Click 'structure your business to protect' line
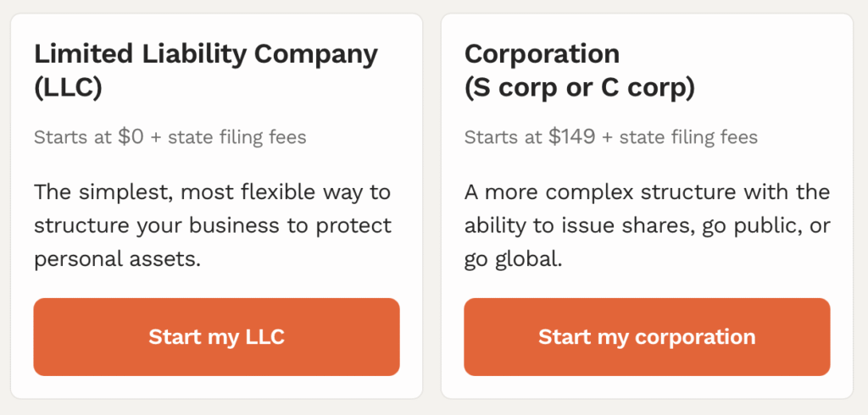 [x=213, y=226]
